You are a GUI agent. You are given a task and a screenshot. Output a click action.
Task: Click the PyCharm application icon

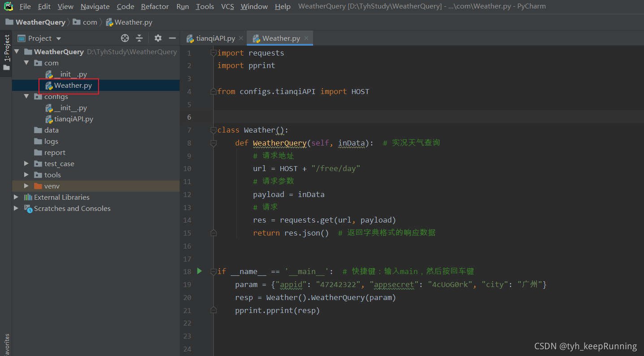(9, 6)
